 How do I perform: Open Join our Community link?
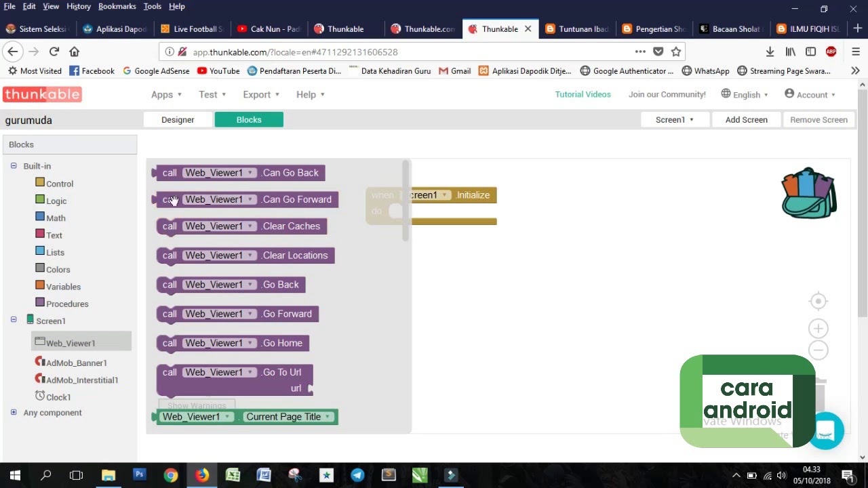(667, 94)
